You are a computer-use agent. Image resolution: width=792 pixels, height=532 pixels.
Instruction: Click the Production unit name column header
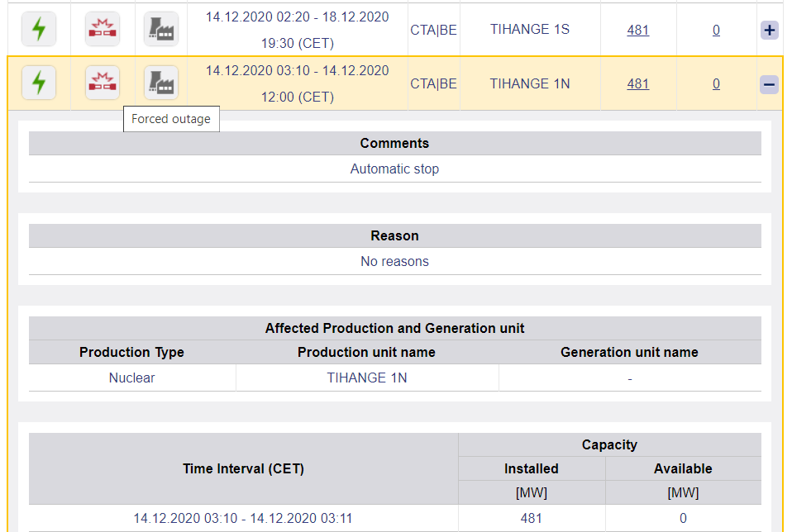[x=366, y=353]
